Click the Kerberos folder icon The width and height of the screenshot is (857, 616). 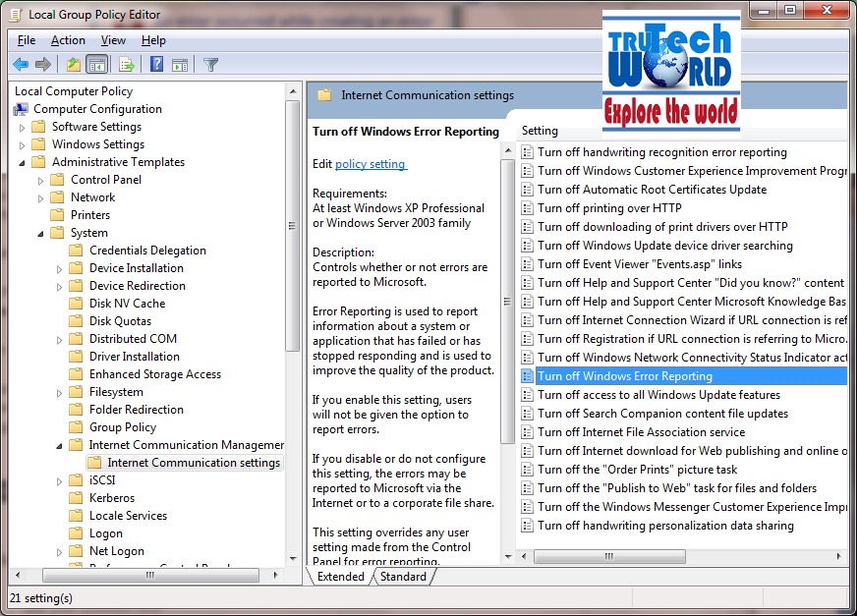click(x=76, y=498)
